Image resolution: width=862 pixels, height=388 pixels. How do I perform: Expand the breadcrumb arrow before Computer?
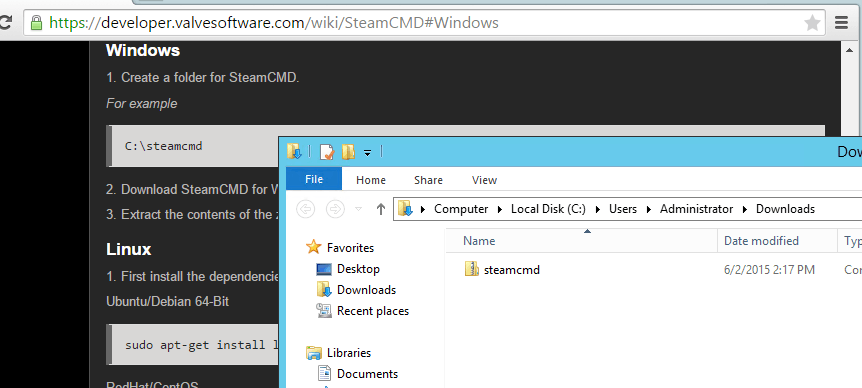coord(423,209)
